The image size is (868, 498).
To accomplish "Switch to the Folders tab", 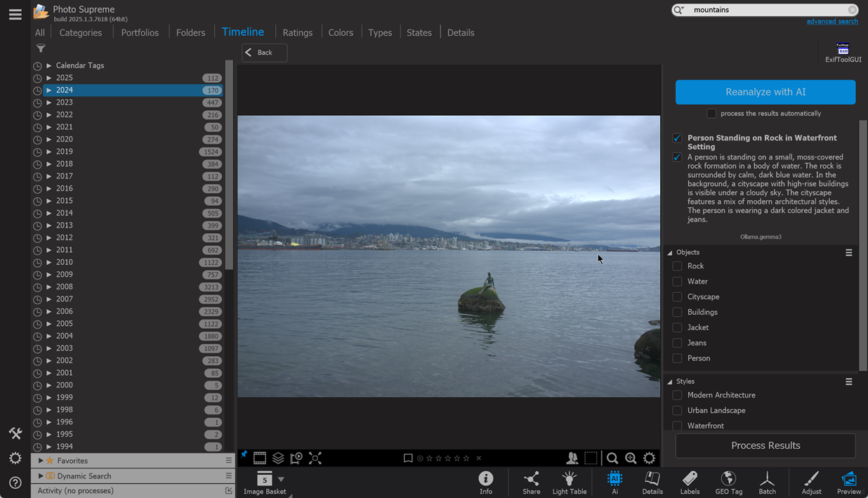I will tap(191, 32).
